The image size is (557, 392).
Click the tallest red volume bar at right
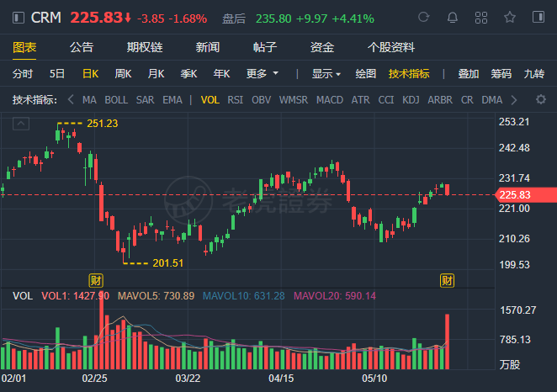tap(448, 342)
